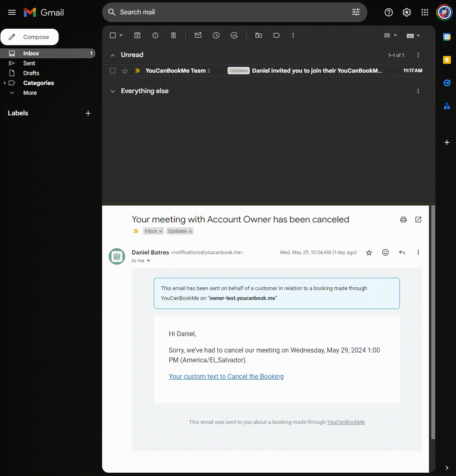Screen dimensions: 456x476
Task: Open Google Keep side panel icon
Action: point(447,60)
